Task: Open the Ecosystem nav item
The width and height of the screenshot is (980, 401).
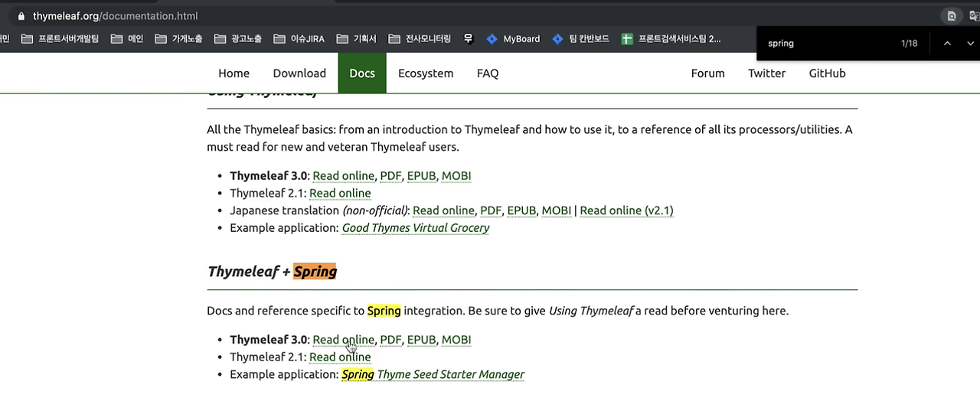Action: 426,73
